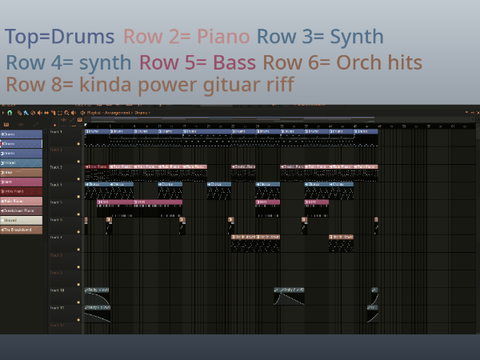This screenshot has width=480, height=360.
Task: Select the Delete tool in playlist toolbar
Action: click(33, 113)
